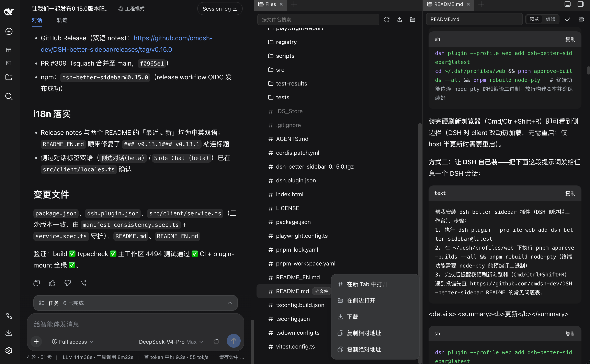
Task: Start a new chat via plus-circle icon
Action: click(x=9, y=31)
